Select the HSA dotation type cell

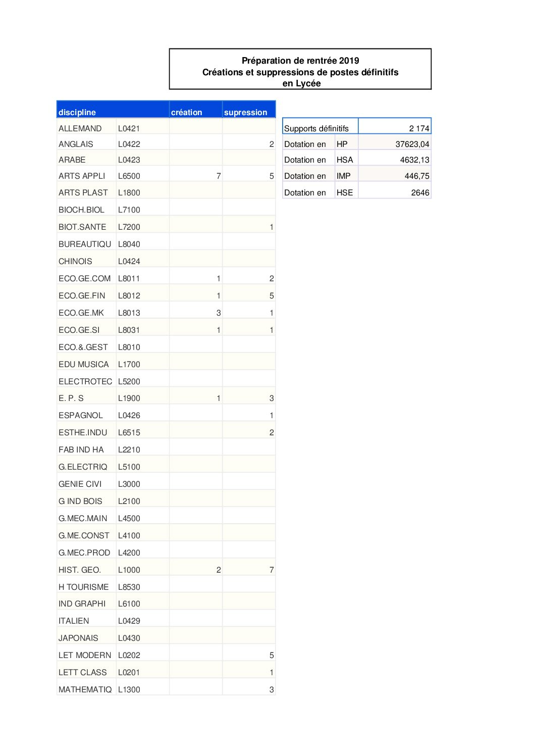pos(346,158)
